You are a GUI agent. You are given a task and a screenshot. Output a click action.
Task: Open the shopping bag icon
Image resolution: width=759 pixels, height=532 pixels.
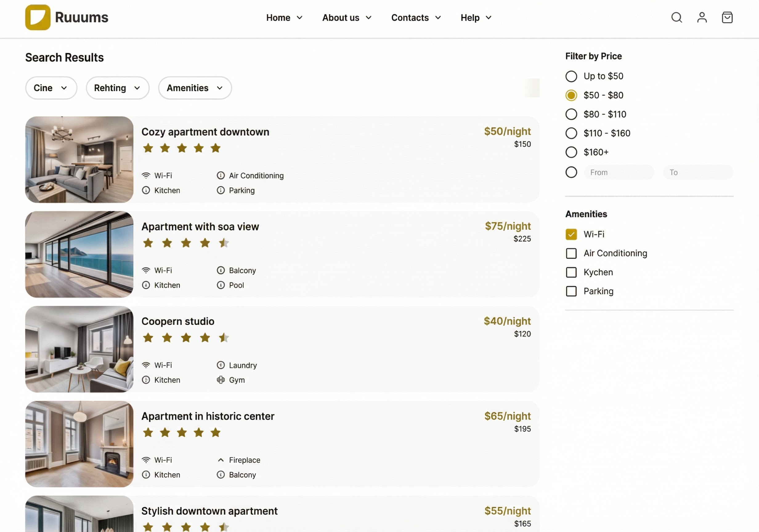click(x=727, y=17)
